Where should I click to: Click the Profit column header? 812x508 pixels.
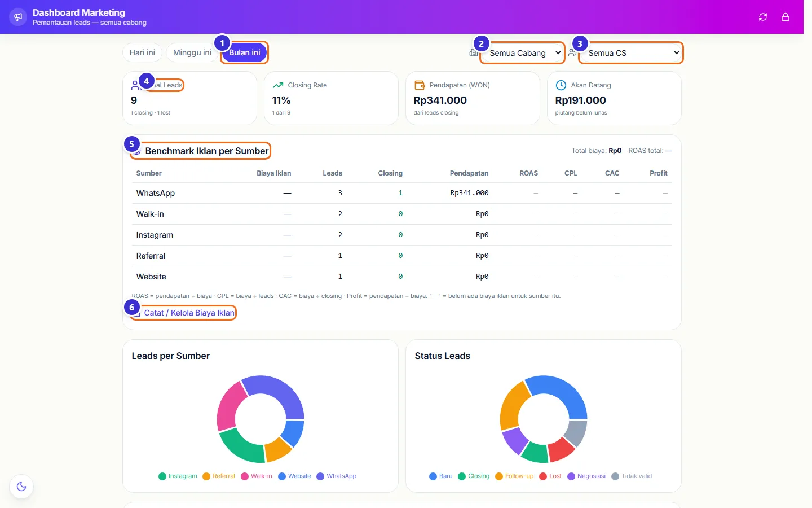pos(659,173)
